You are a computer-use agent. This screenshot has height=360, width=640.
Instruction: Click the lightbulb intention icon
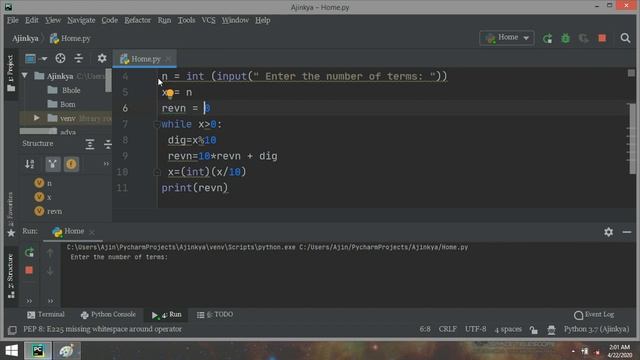pos(170,93)
